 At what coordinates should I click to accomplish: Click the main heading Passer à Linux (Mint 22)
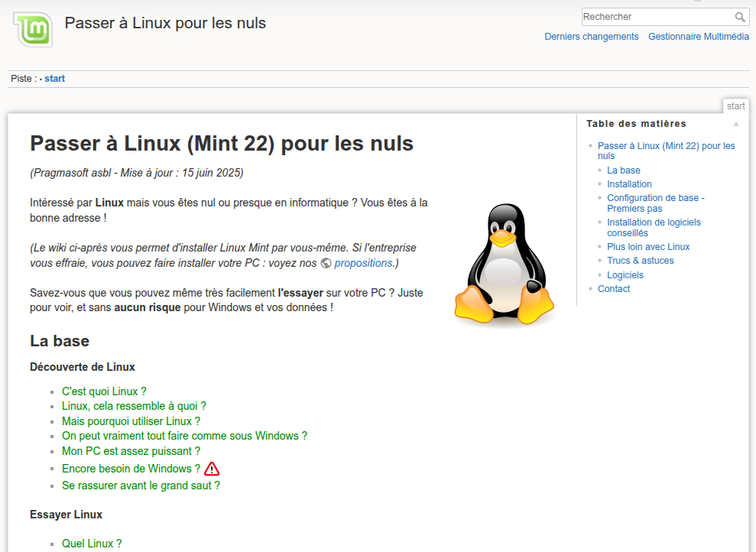point(222,144)
